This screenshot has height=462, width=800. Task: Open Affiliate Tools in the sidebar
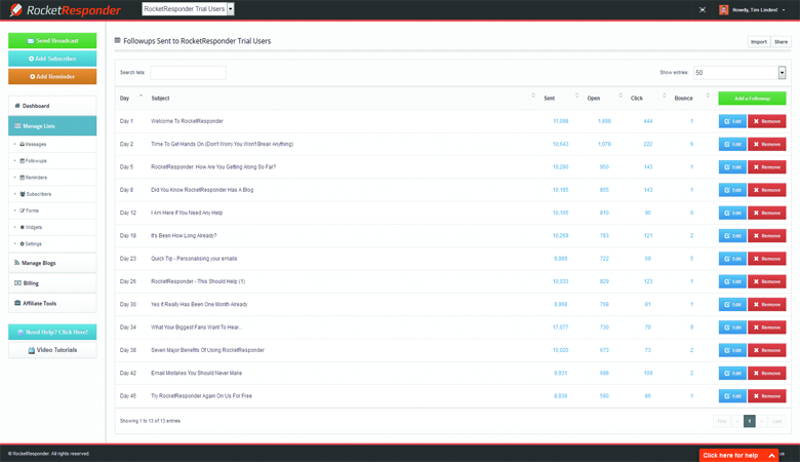point(52,303)
